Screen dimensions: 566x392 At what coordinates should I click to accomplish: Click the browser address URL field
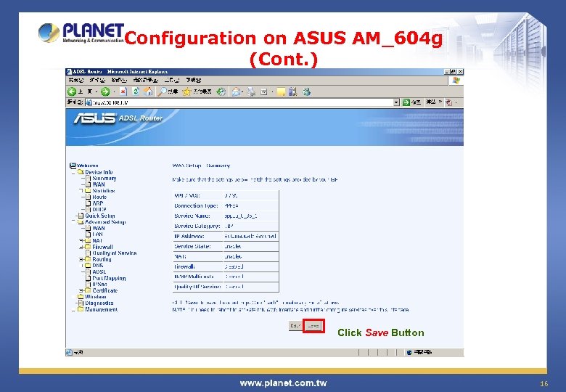(242, 102)
